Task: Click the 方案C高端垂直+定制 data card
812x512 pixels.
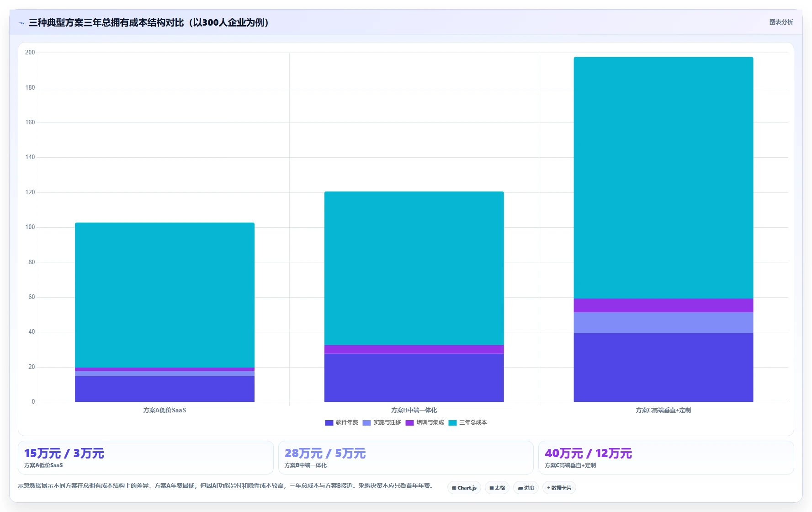Action: 666,458
